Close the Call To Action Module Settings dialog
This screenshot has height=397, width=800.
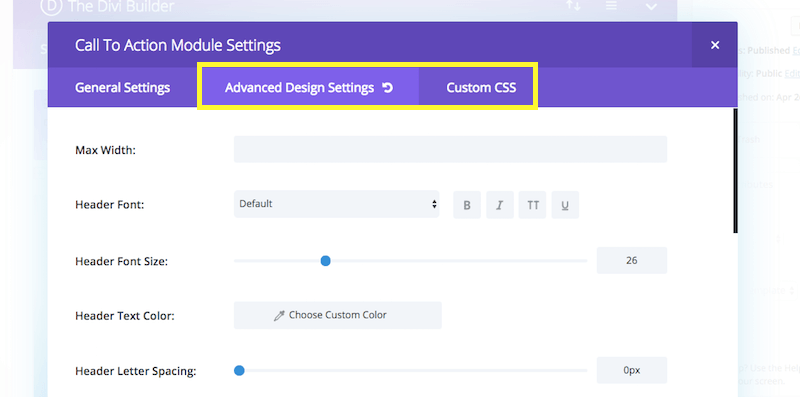coord(715,45)
